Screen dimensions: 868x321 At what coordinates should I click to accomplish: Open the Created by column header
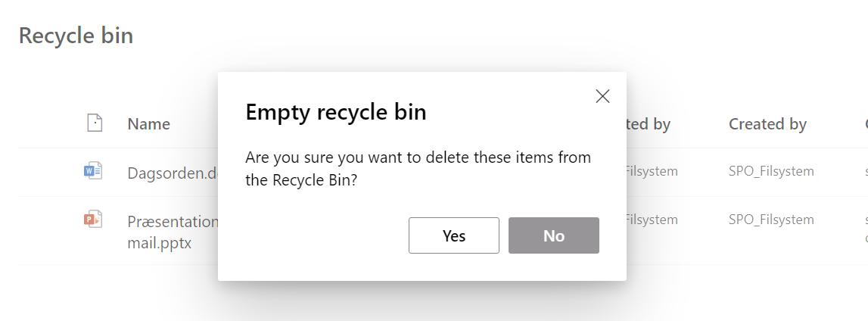coord(767,124)
